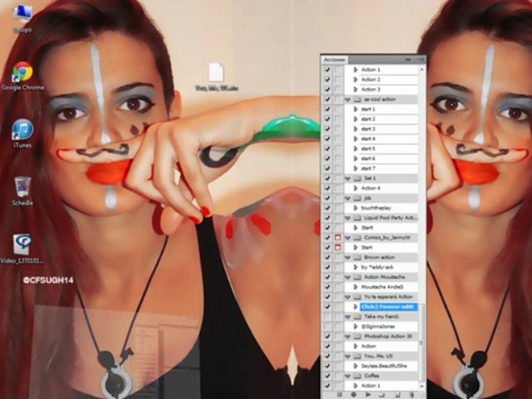The width and height of the screenshot is (532, 399).
Task: Expand the steps of Action 3
Action: point(356,89)
